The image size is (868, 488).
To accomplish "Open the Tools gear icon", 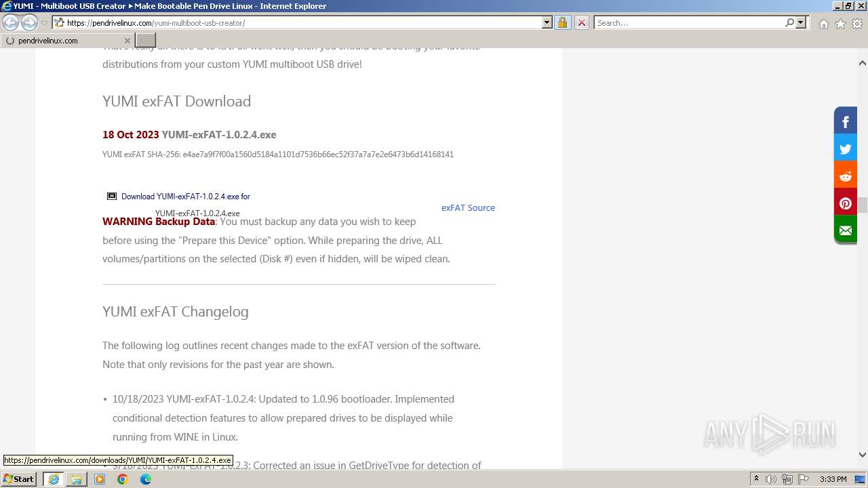I will (x=857, y=24).
